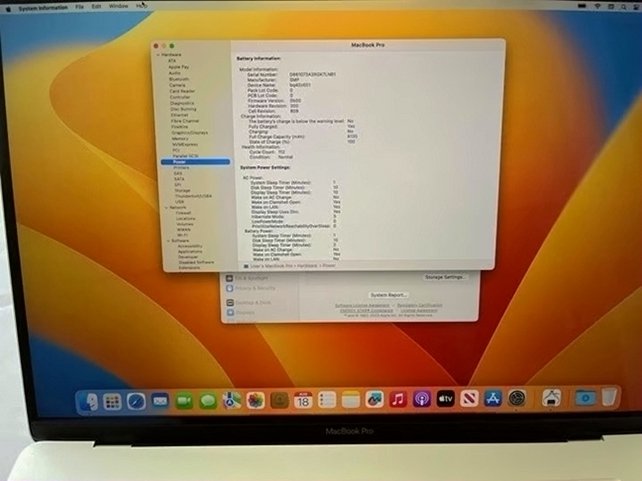The height and width of the screenshot is (481, 642).
Task: Open the Apple menu
Action: point(8,8)
